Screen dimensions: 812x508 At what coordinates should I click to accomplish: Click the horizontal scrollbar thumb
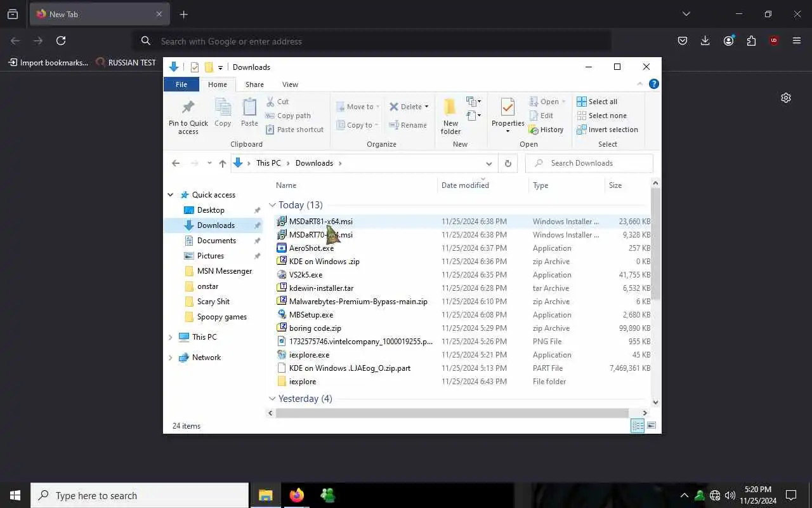click(x=452, y=413)
